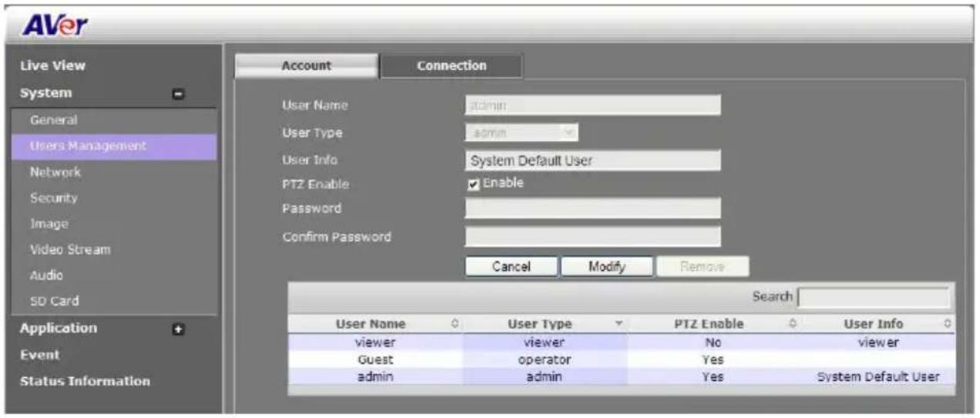Viewport: 980px width, 418px height.
Task: Sort table by User Name arrows
Action: [x=454, y=324]
